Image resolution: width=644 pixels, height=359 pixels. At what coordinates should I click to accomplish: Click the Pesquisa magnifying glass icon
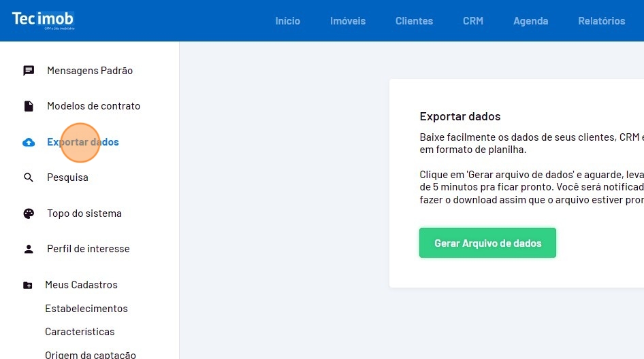point(29,177)
